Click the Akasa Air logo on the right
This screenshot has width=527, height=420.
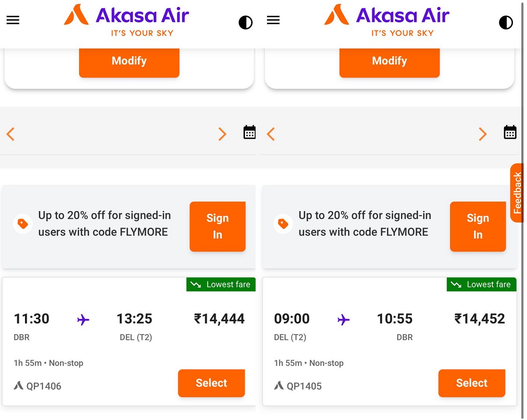pyautogui.click(x=387, y=20)
